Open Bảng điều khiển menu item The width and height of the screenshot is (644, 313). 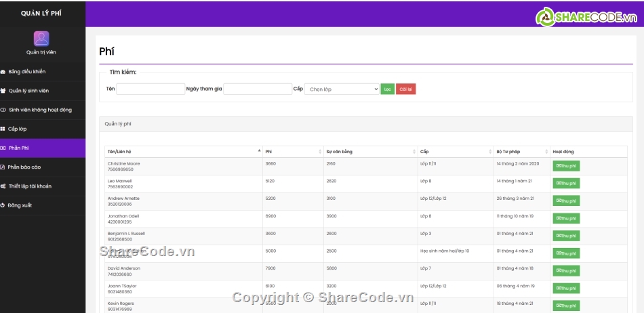(x=43, y=72)
